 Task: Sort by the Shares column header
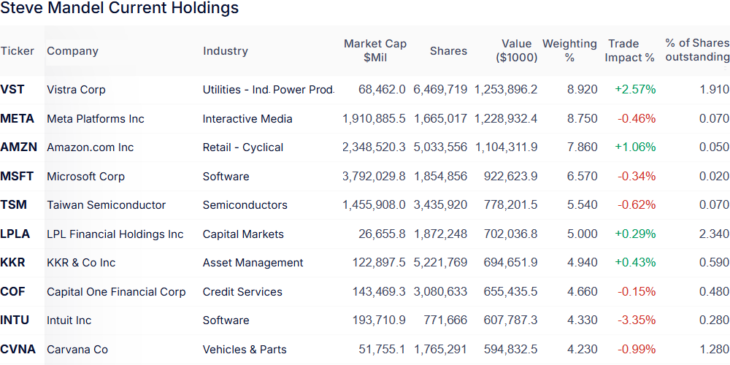click(448, 51)
